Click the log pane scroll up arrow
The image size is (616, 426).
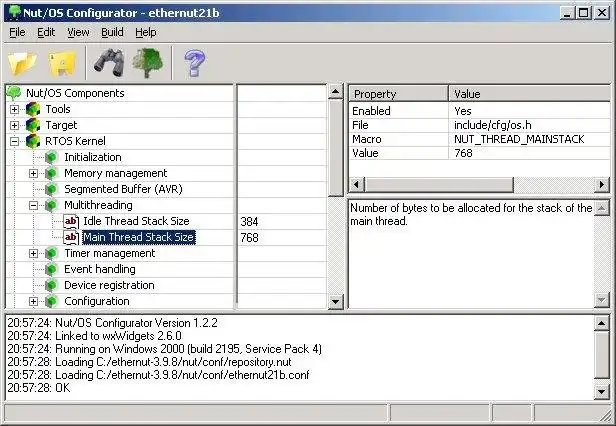click(x=601, y=323)
